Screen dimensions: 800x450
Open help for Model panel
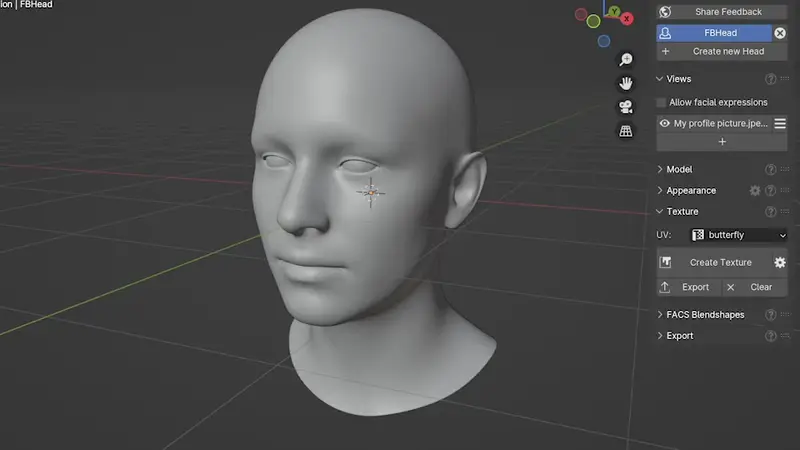pyautogui.click(x=770, y=169)
